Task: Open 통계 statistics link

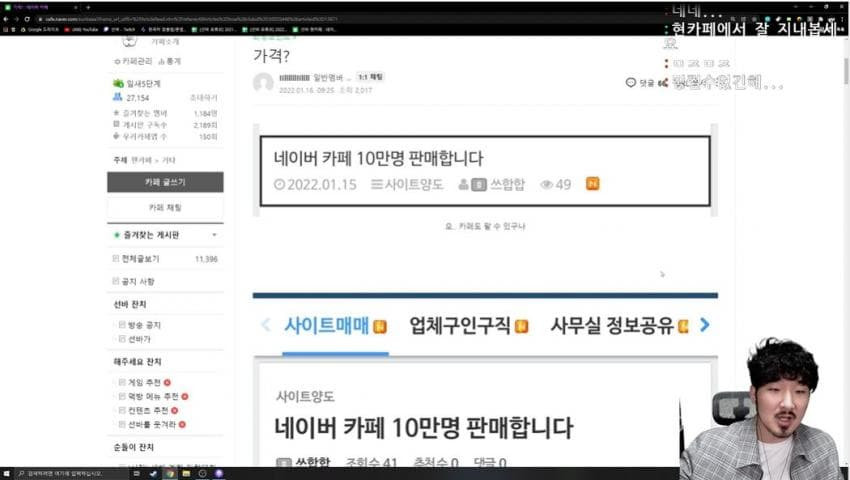Action: tap(170, 61)
